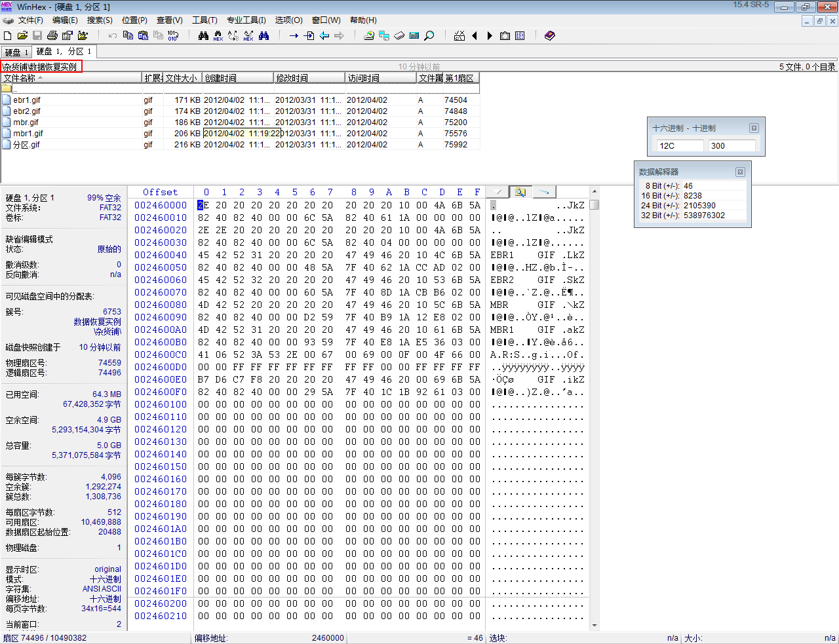Screen dimensions: 839x644
Task: Click the decimal value field 300
Action: click(732, 146)
